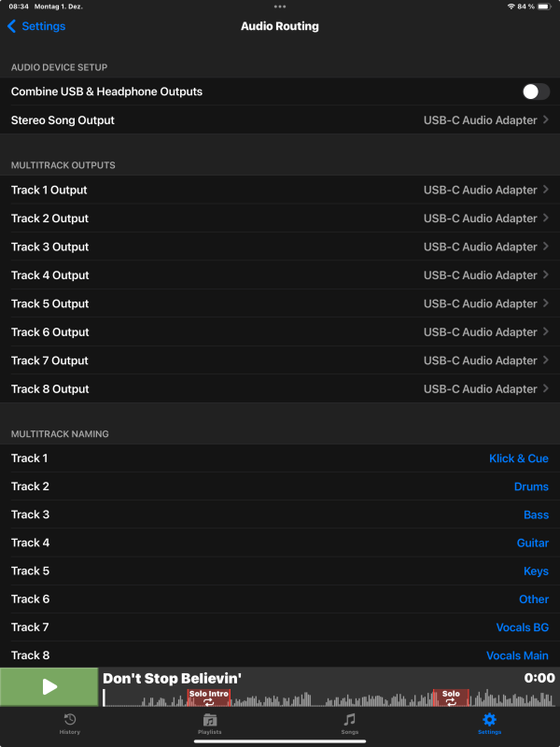560x747 pixels.
Task: Open the Playlists tab icon
Action: [x=210, y=720]
